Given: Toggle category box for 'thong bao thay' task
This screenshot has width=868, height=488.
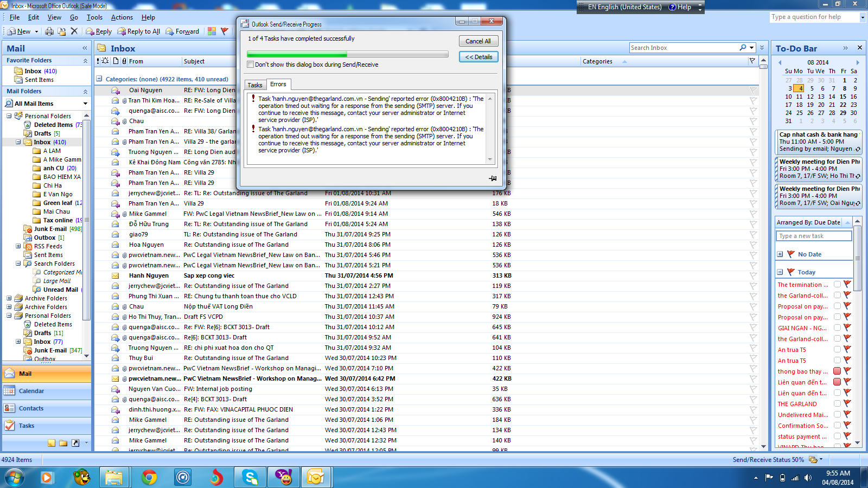Looking at the screenshot, I should click(x=837, y=371).
